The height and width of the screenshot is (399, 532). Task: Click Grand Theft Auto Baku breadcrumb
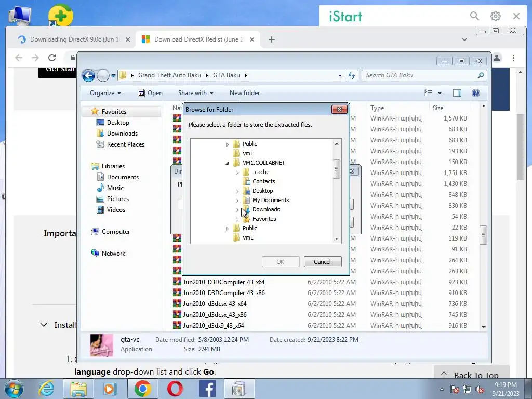[x=169, y=75]
